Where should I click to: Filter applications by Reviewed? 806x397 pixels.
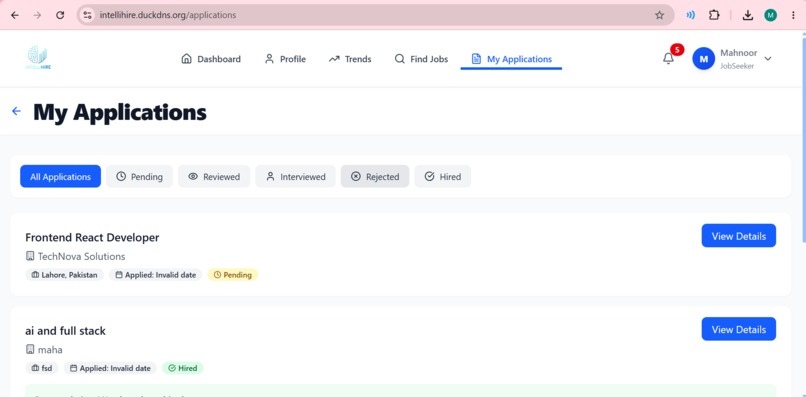point(214,176)
